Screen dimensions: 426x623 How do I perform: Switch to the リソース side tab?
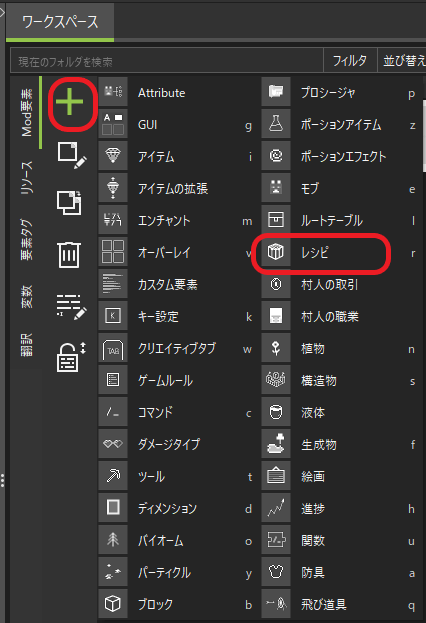(27, 178)
